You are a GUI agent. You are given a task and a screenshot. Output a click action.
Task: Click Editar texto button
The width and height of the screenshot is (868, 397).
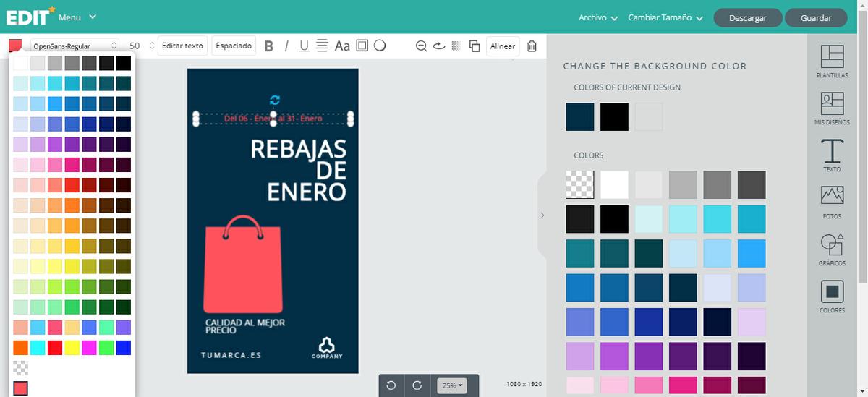182,46
